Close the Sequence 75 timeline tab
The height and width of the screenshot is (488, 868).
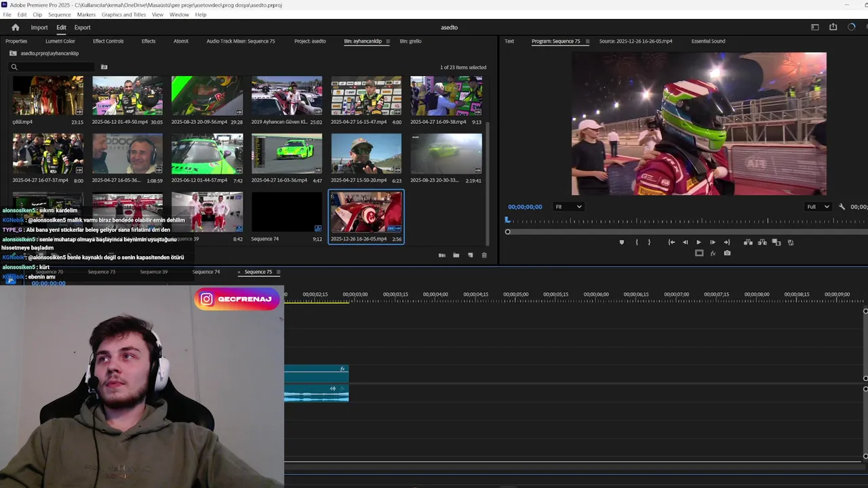[239, 272]
